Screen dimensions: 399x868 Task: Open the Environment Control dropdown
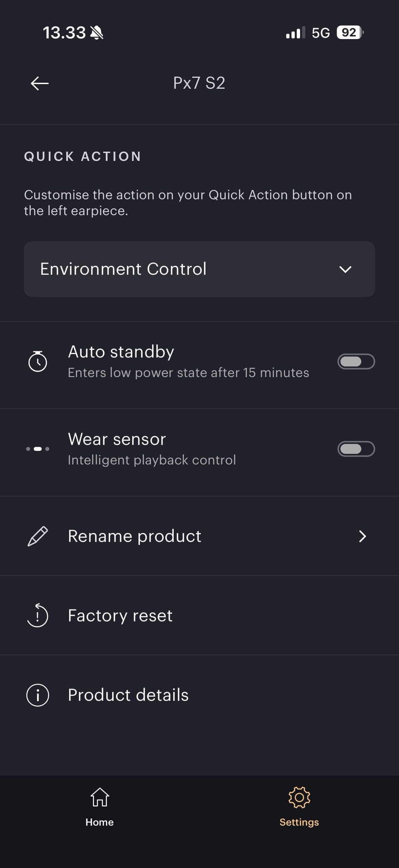point(199,269)
